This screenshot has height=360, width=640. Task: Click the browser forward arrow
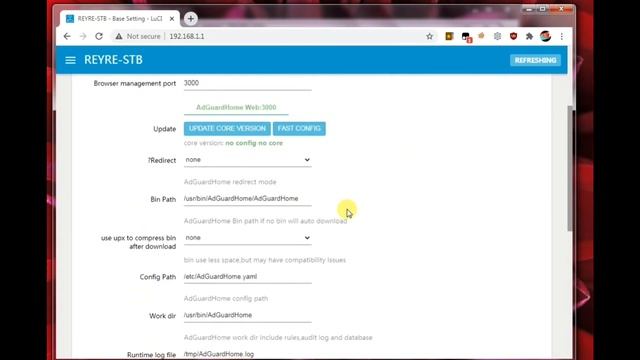click(x=83, y=36)
